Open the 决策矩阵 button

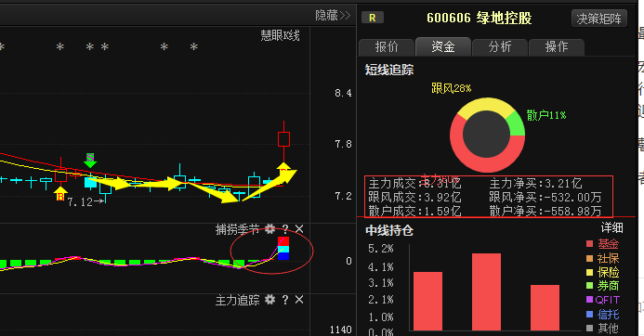pyautogui.click(x=598, y=19)
